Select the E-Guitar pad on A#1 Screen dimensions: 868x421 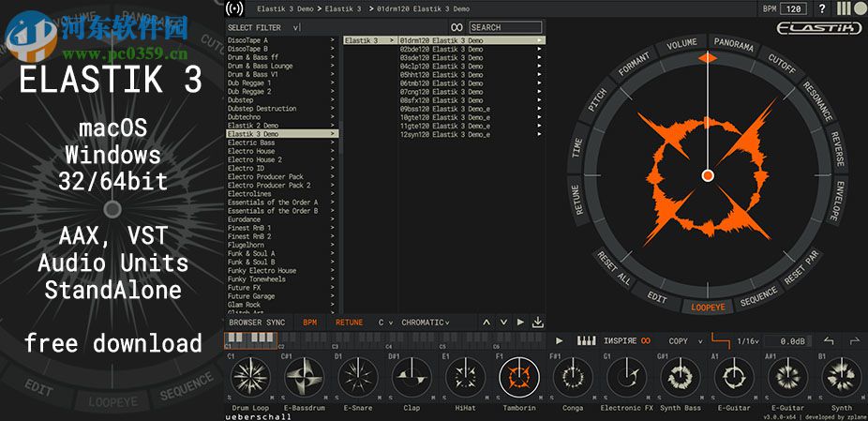pyautogui.click(x=787, y=377)
